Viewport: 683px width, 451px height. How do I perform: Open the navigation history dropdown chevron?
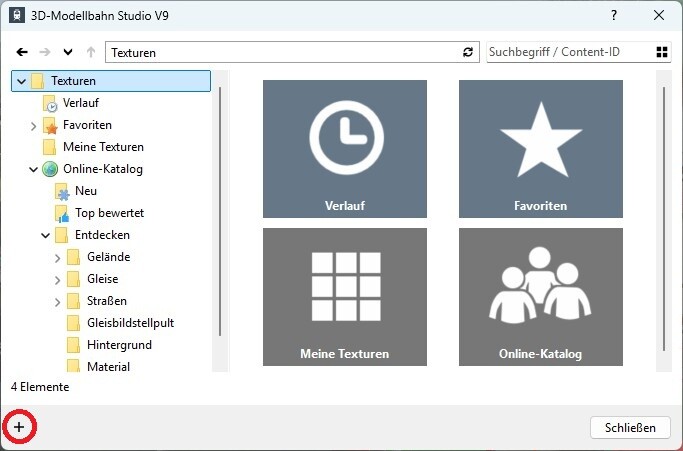(x=68, y=52)
